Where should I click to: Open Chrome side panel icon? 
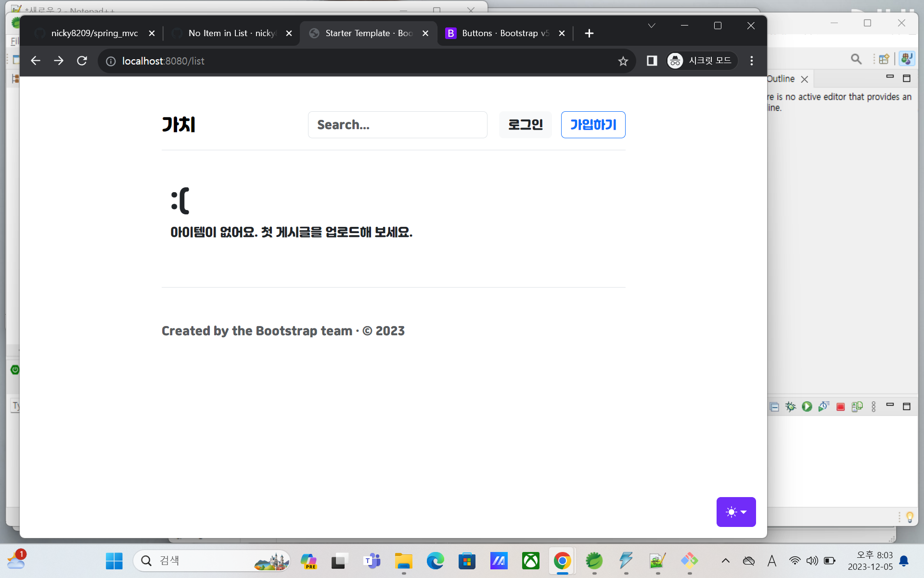[652, 61]
